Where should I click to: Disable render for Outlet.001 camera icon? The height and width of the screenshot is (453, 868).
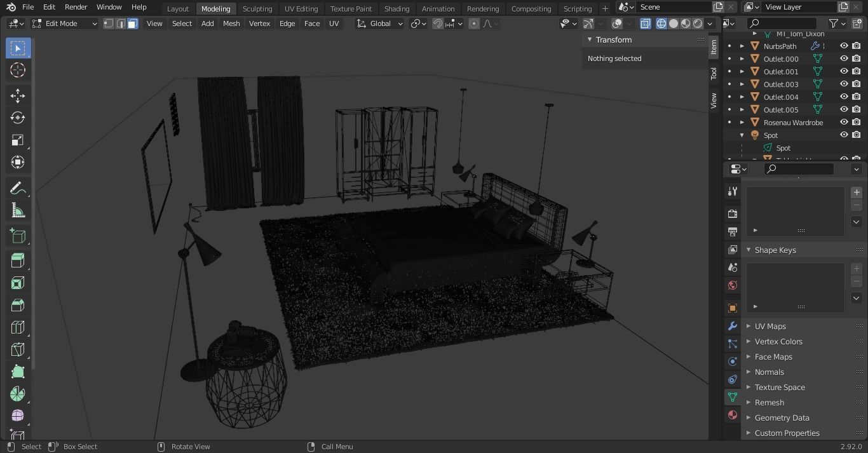857,71
